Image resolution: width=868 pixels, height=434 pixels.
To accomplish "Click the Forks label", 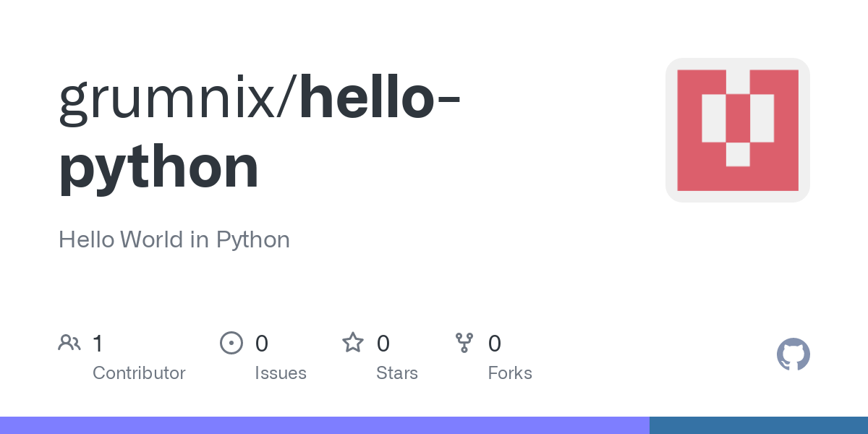I will tap(510, 373).
